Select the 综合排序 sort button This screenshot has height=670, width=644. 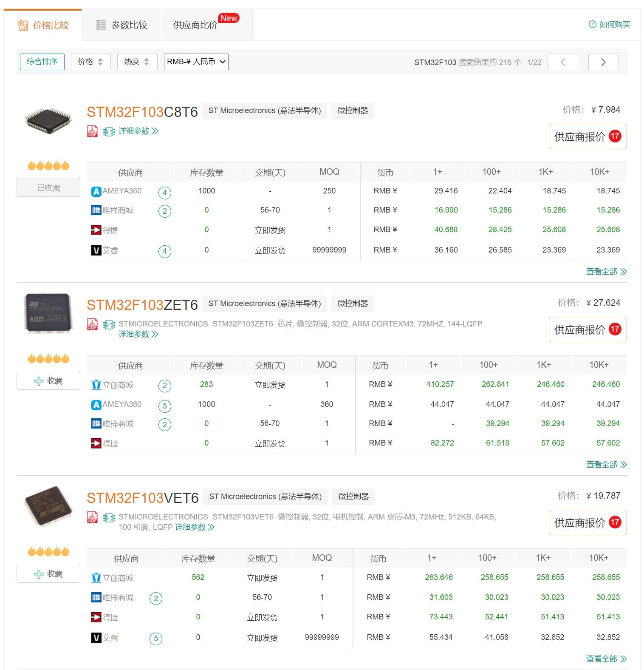[x=42, y=62]
